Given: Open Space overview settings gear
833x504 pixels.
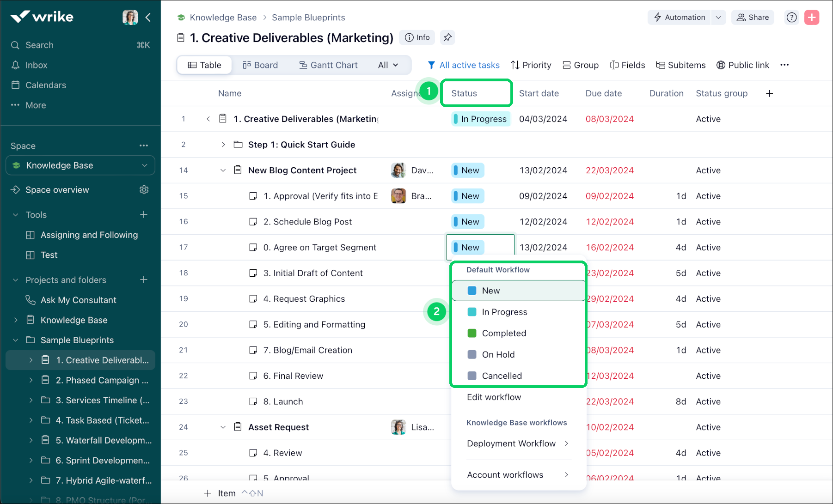Looking at the screenshot, I should tap(144, 190).
